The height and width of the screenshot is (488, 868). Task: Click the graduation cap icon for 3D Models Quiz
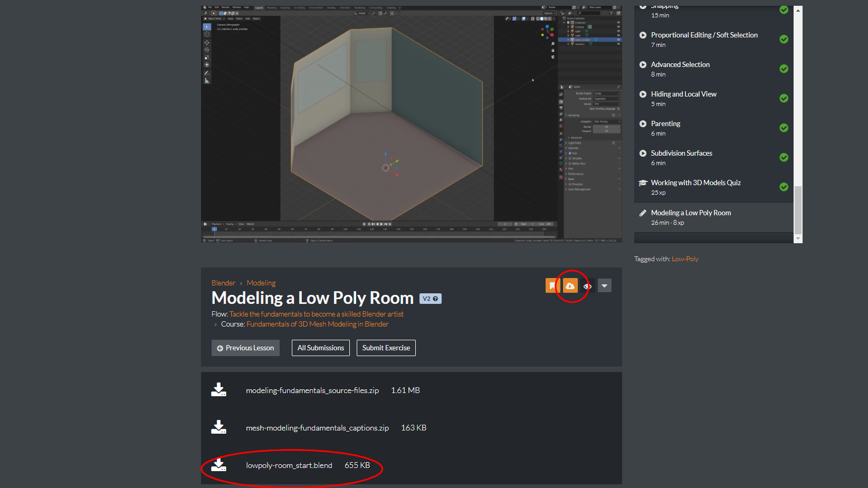[x=643, y=183]
